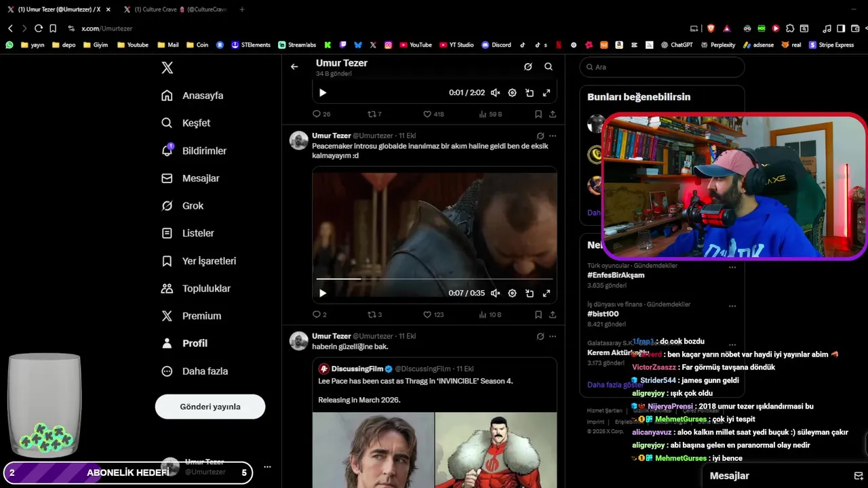Viewport: 868px width, 488px height.
Task: Like the tweet with 418 likes
Action: pos(433,114)
